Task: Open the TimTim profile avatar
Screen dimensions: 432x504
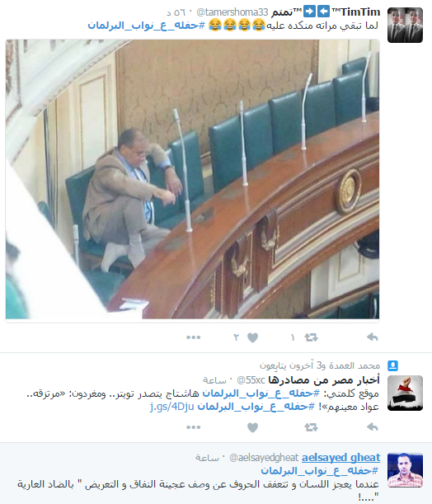Action: click(405, 25)
